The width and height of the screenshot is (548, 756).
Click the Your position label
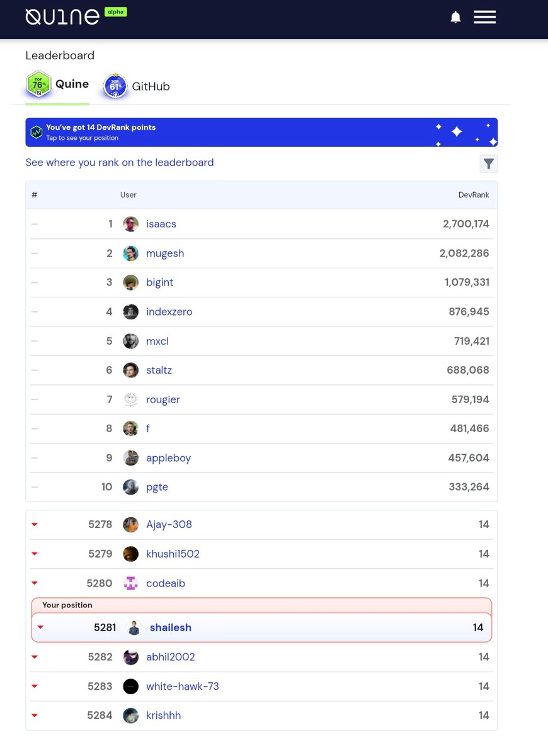pyautogui.click(x=67, y=605)
